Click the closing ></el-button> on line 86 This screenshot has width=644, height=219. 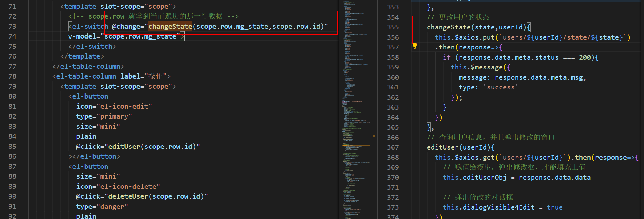coord(94,156)
